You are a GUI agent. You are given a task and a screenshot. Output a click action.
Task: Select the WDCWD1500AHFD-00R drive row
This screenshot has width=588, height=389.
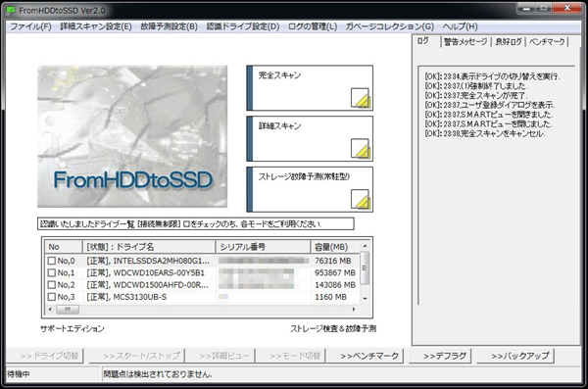(x=203, y=285)
